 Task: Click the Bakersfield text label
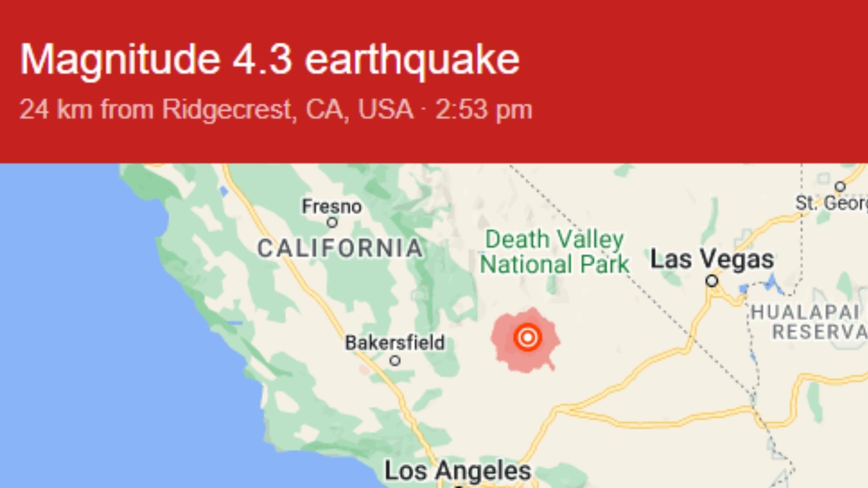[395, 343]
